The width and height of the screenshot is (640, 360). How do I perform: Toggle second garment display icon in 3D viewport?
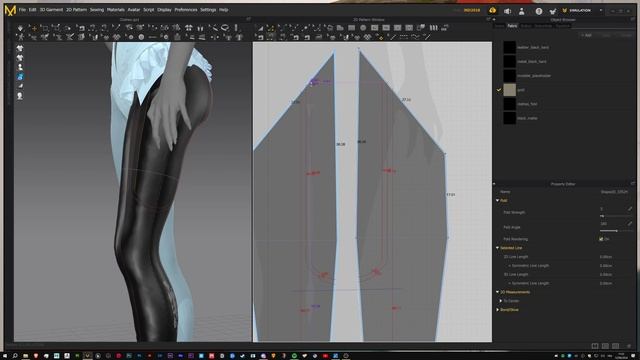[20, 58]
